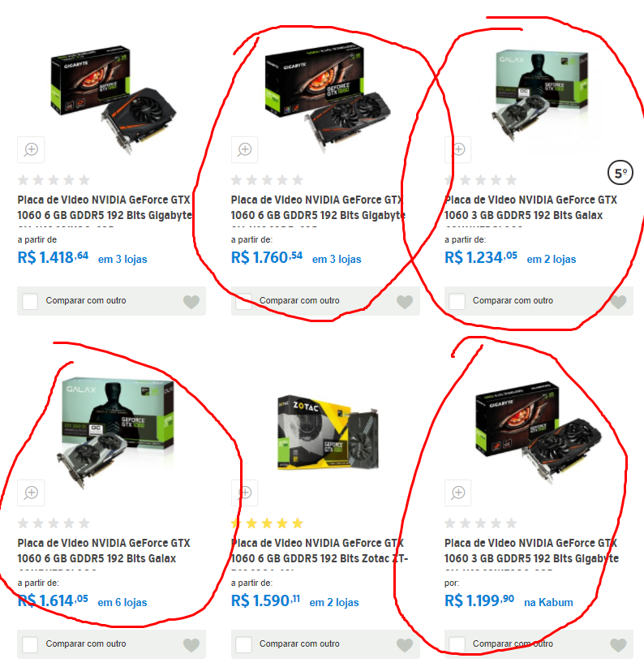The image size is (644, 667).
Task: Open the Zotac GTX 1060 product title
Action: point(320,550)
